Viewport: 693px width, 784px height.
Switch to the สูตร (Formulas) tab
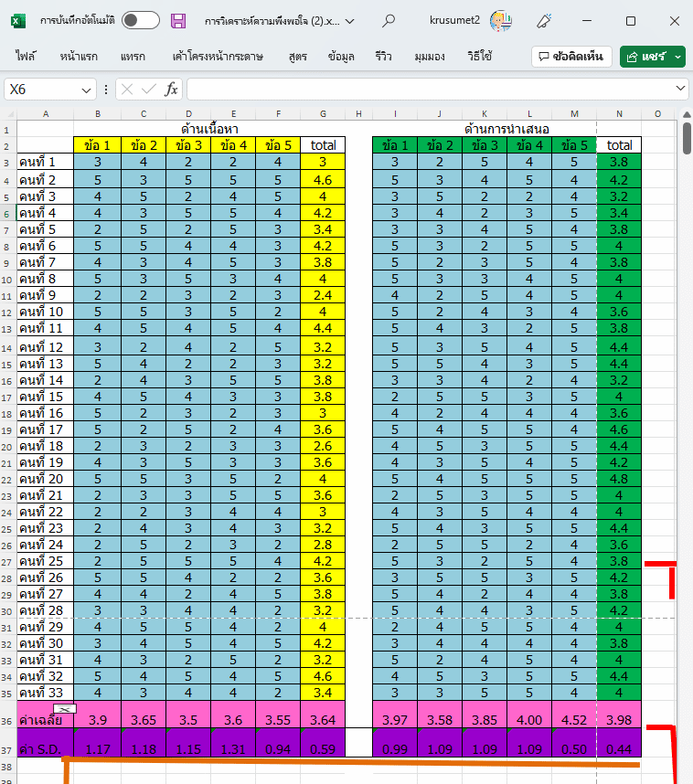(297, 57)
